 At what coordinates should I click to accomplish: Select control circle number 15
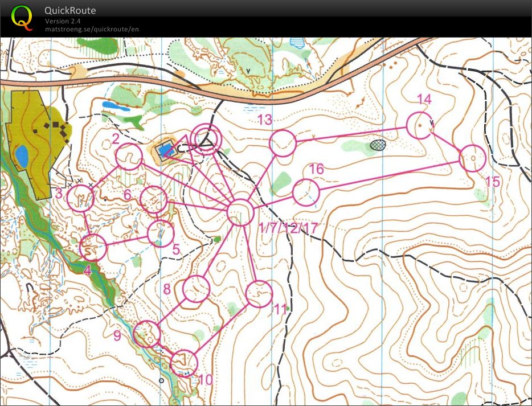point(473,158)
